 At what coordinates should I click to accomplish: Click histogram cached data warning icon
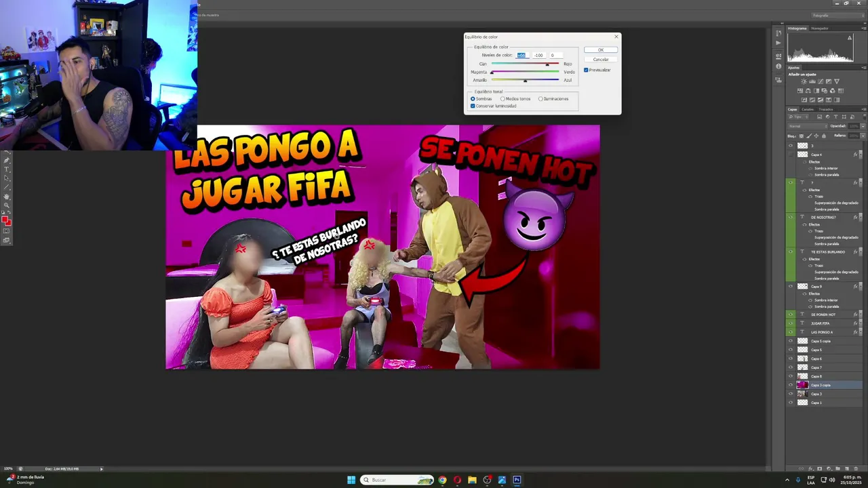tap(850, 38)
